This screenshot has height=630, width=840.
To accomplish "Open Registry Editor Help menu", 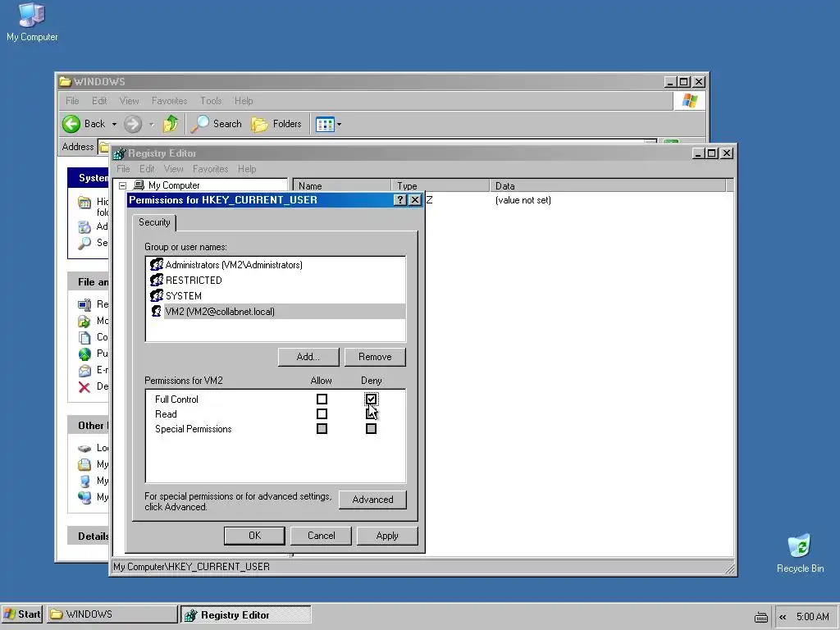I will 247,169.
